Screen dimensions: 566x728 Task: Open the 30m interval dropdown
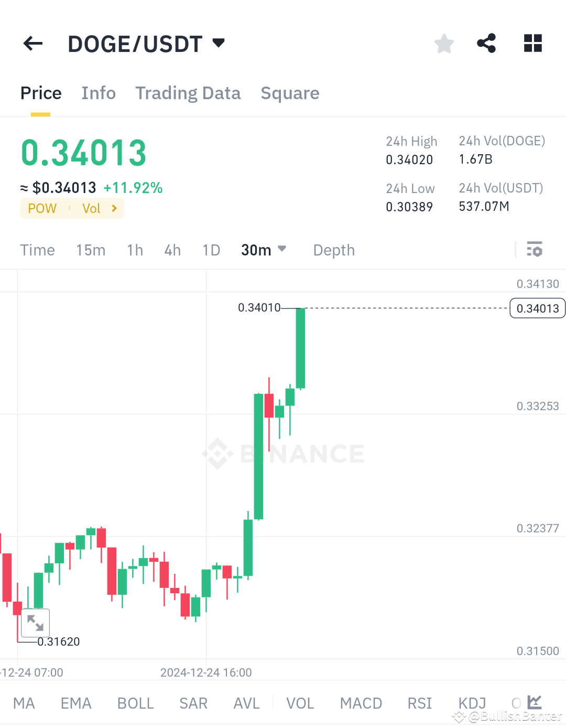[x=264, y=250]
